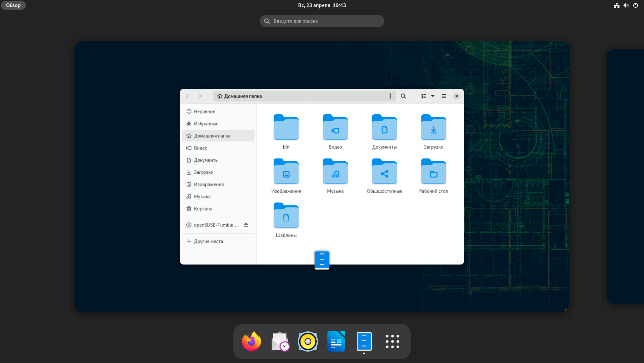644x363 pixels.
Task: Click the clock date in top bar
Action: pos(322,5)
